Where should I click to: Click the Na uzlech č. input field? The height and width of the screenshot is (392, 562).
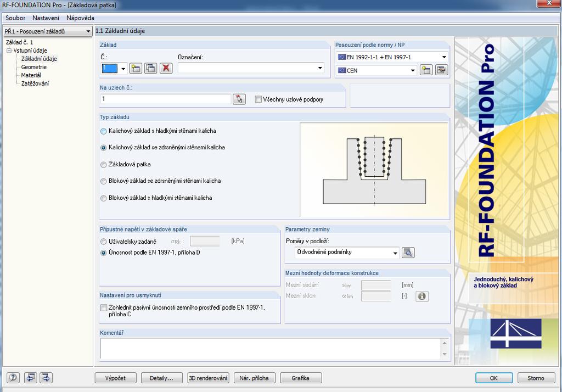[166, 99]
